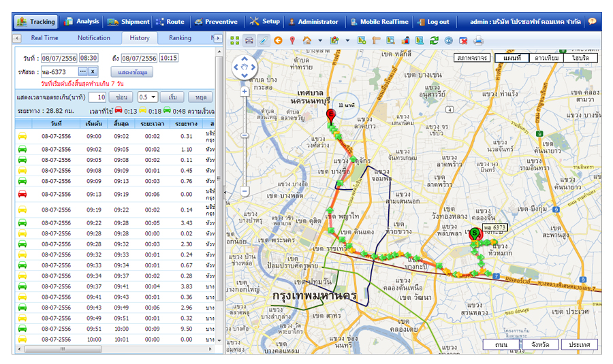613x364 pixels.
Task: Click the ซ่อน hide button
Action: pos(121,97)
